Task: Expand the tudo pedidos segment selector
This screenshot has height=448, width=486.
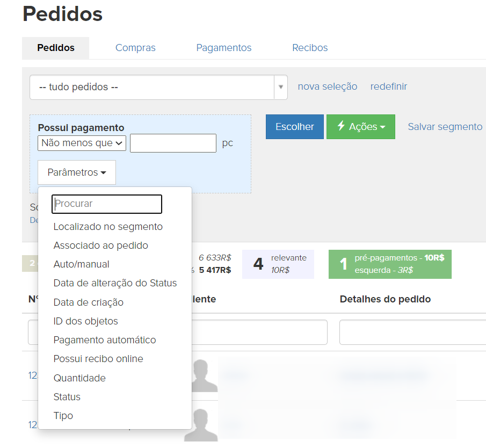Action: 158,87
